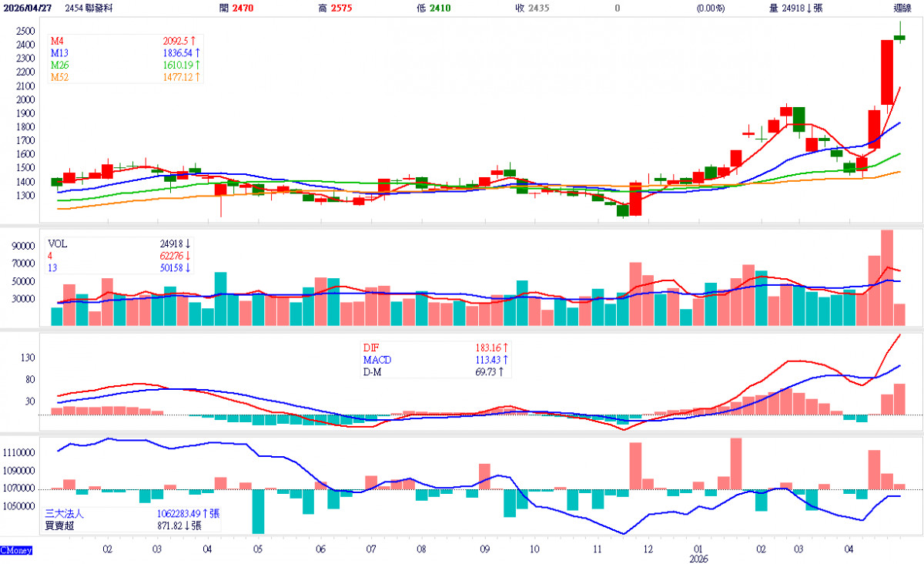
Task: Click the MACD legend label
Action: [x=377, y=360]
